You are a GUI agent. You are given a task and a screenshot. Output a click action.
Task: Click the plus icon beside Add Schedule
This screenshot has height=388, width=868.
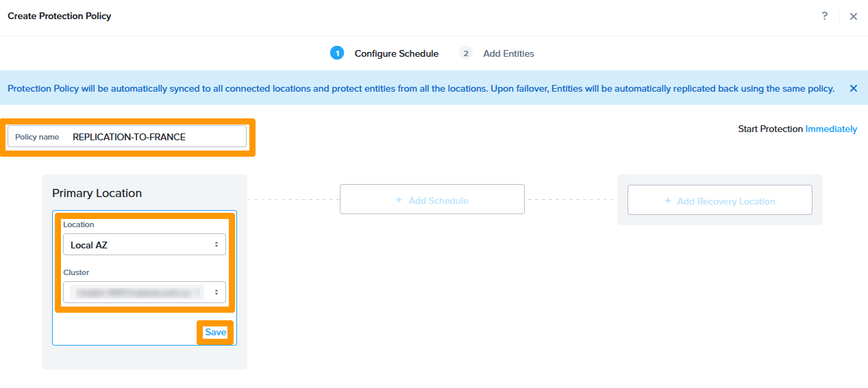[x=399, y=201]
